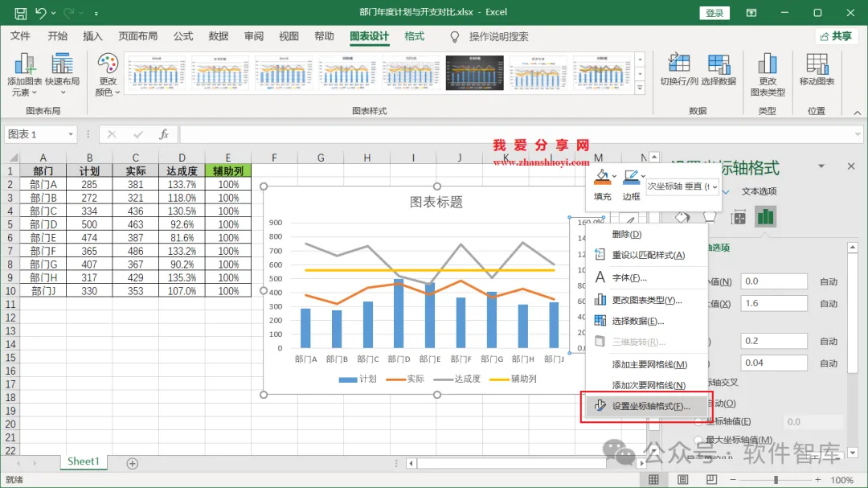
Task: Expand the secondary vertical axis element dropdown
Action: (714, 187)
